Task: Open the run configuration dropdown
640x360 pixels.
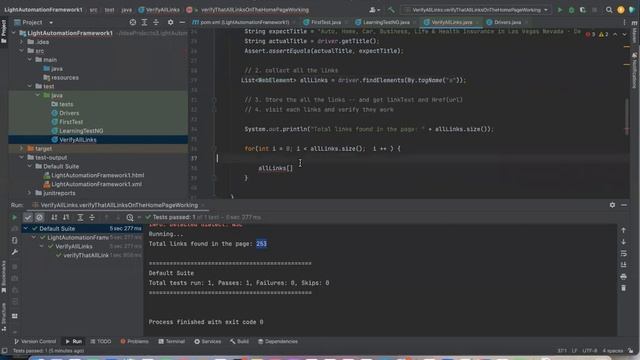Action: tap(476, 10)
